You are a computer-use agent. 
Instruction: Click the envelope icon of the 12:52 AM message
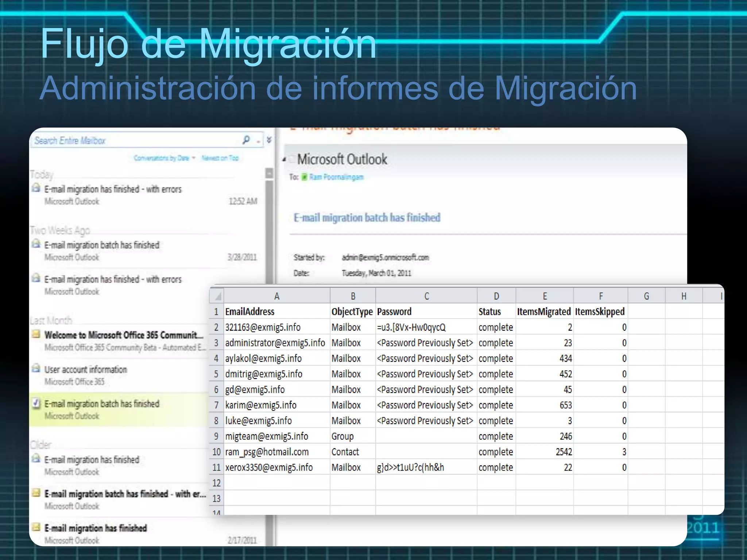36,188
